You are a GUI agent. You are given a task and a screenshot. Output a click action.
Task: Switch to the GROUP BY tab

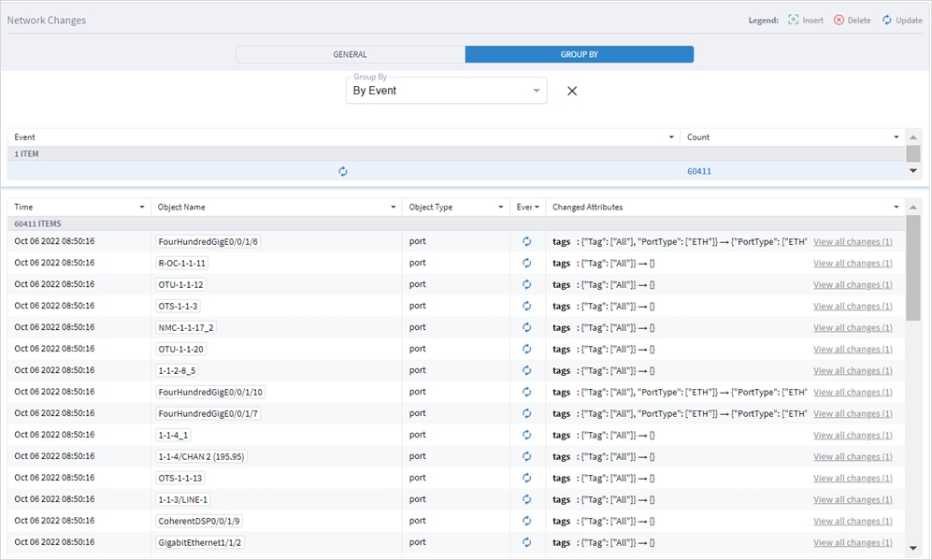point(580,54)
